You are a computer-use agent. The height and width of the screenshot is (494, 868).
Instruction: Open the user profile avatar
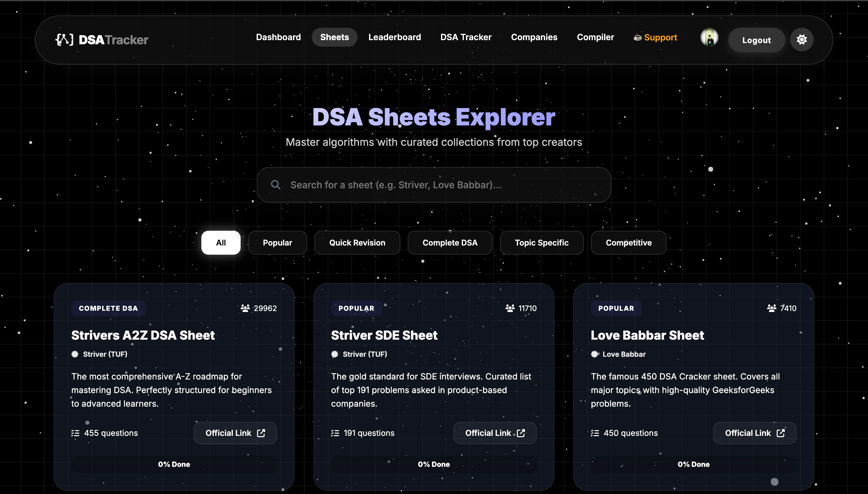pos(709,37)
